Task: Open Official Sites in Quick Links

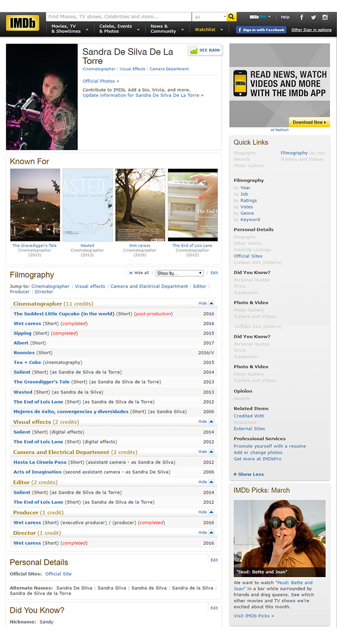Action: pyautogui.click(x=248, y=256)
